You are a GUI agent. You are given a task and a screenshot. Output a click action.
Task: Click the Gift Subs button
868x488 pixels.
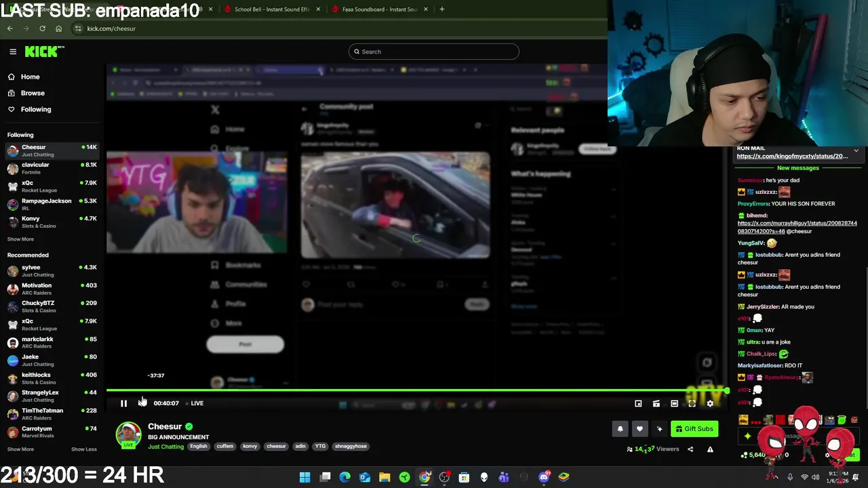point(694,429)
